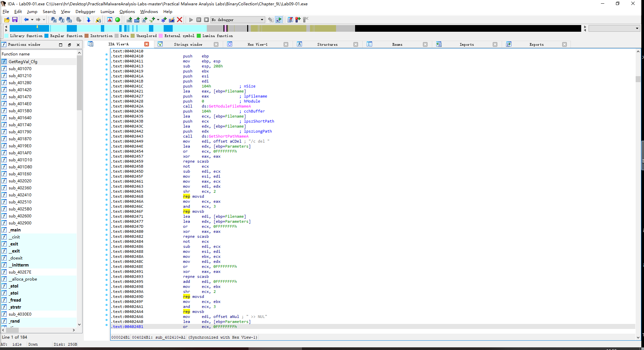This screenshot has width=644, height=350.
Task: Switch to the Imports tab
Action: tap(466, 44)
